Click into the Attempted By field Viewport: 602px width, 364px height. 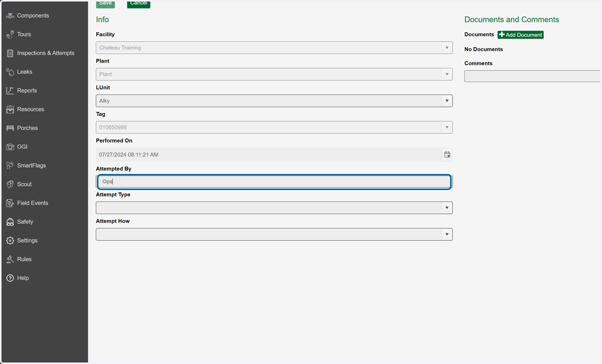(x=274, y=181)
